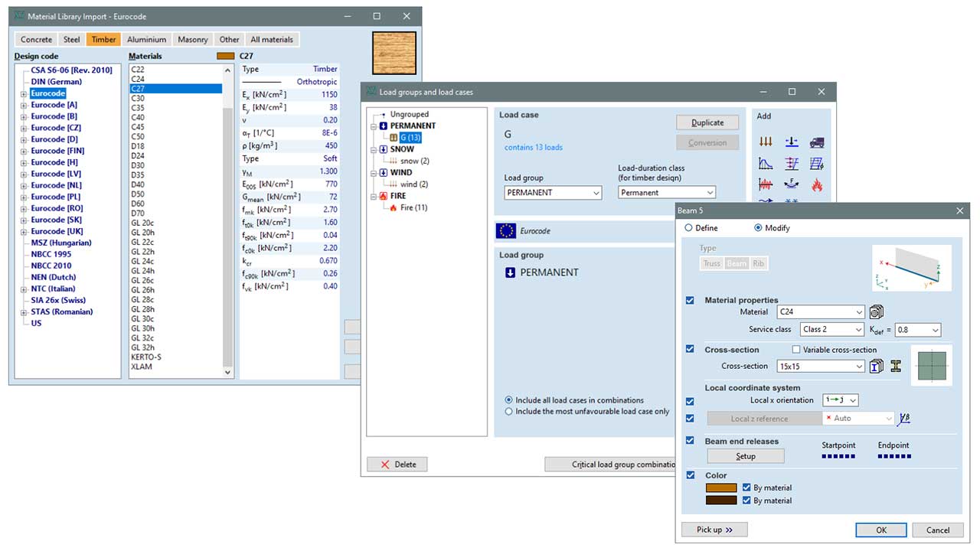Open the cross-section editor I-beam icon

896,366
